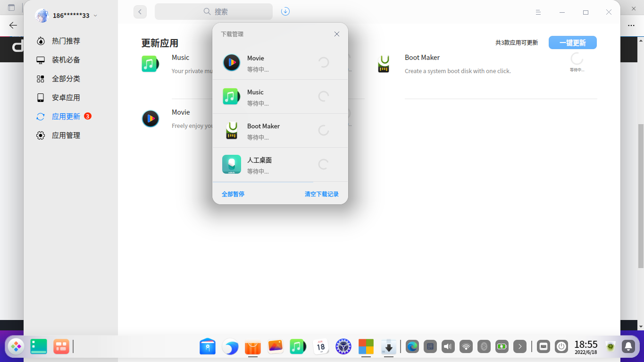Screen dimensions: 644x362
Task: Click Boot Maker's waiting spinner in update list
Action: coord(577,59)
